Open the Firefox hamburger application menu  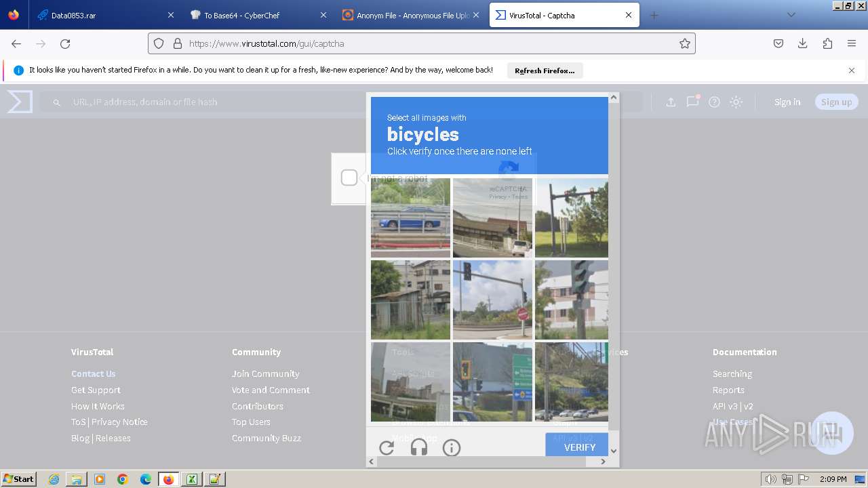(852, 43)
